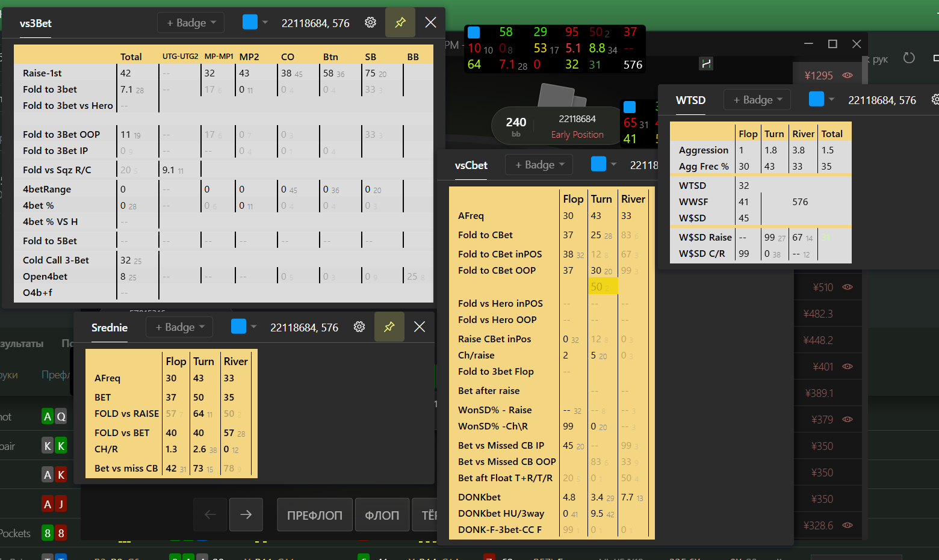Toggle eye icon next to ¥401
This screenshot has height=560, width=939.
click(848, 366)
